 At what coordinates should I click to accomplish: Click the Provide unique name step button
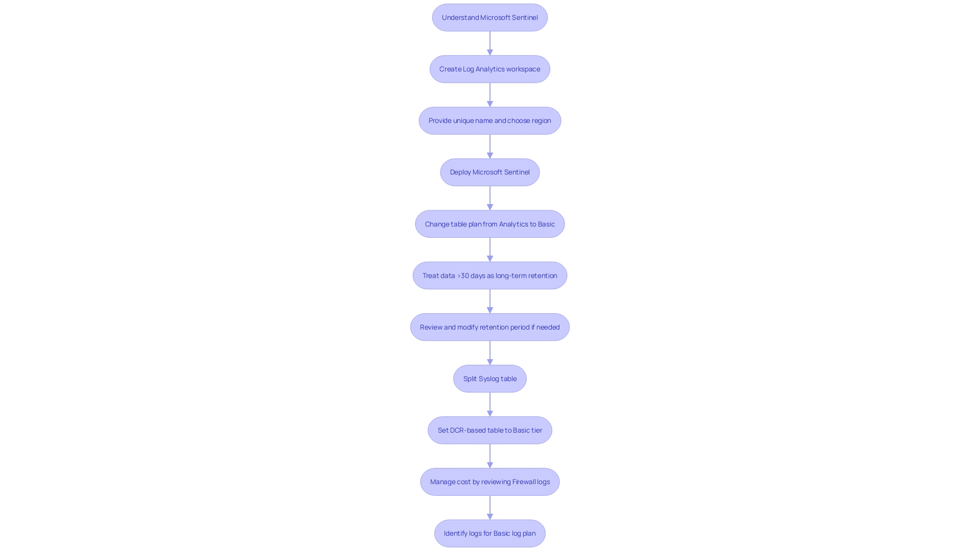pyautogui.click(x=490, y=120)
